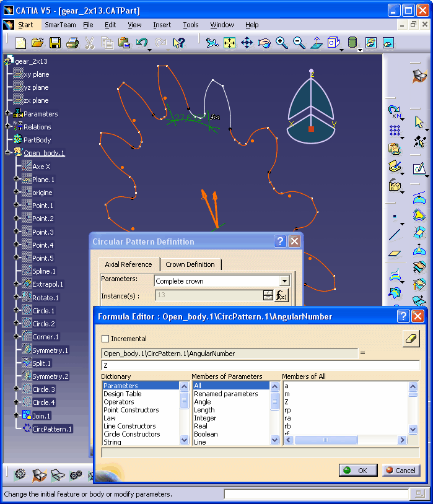
Task: Select the Pan four-arrow icon
Action: click(x=247, y=43)
